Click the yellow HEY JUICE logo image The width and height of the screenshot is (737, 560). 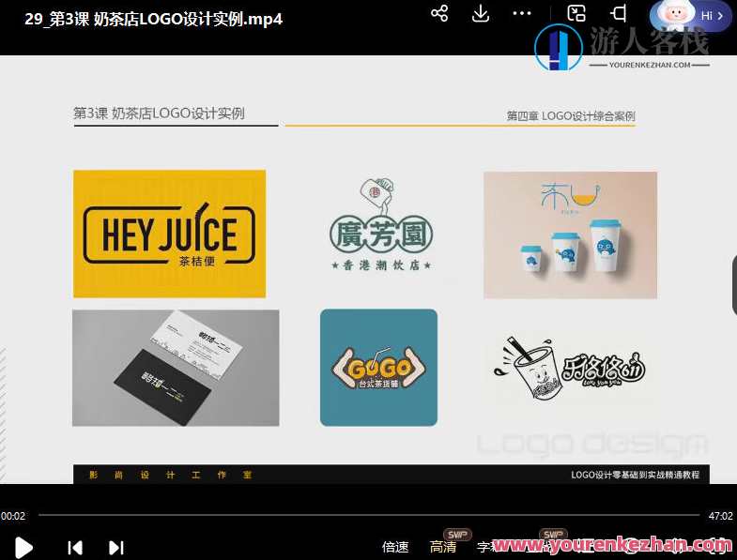(x=169, y=234)
